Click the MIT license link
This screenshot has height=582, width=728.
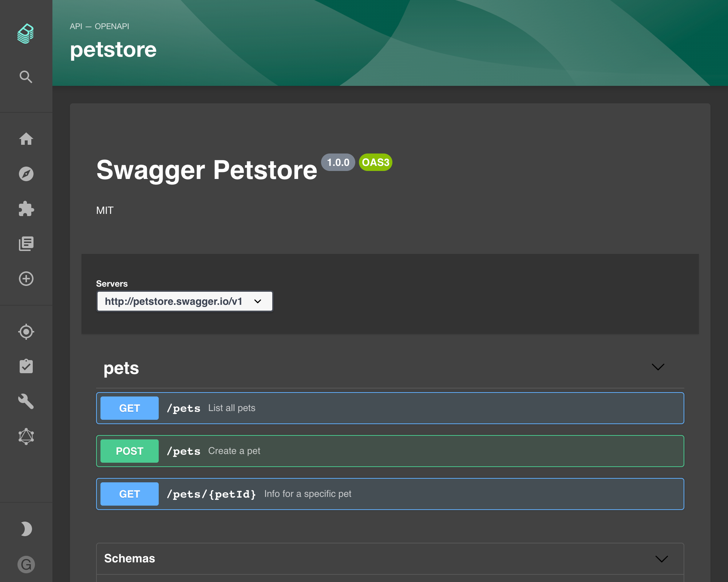[x=105, y=210]
